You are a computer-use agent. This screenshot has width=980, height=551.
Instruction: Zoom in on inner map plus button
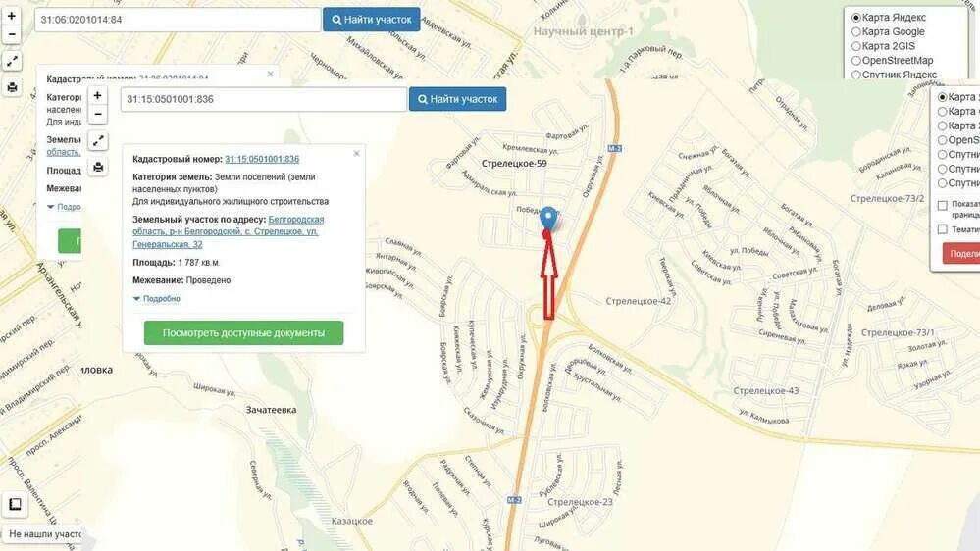click(x=97, y=95)
